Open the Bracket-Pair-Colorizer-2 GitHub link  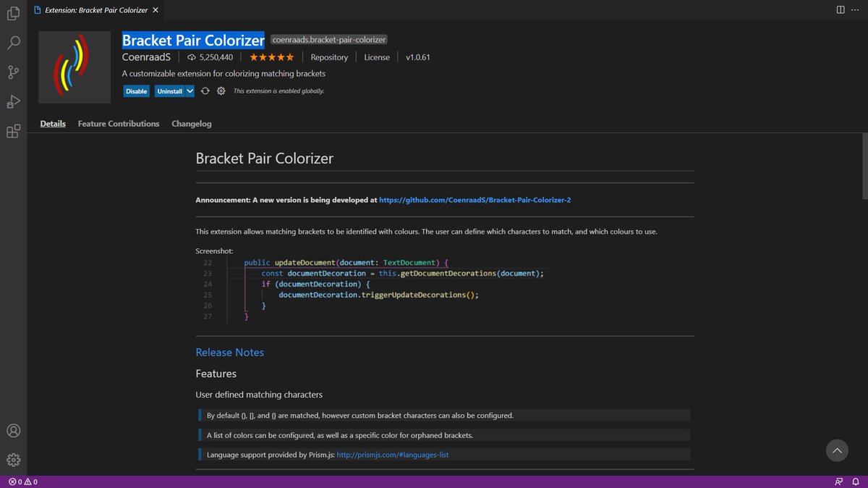click(475, 200)
